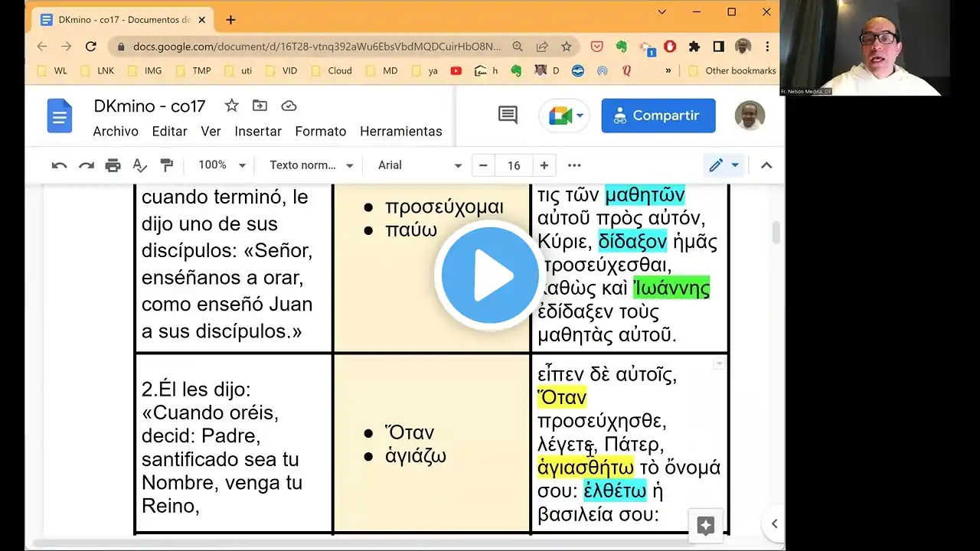Open the zoom level 100% dropdown
980x551 pixels.
tap(222, 165)
